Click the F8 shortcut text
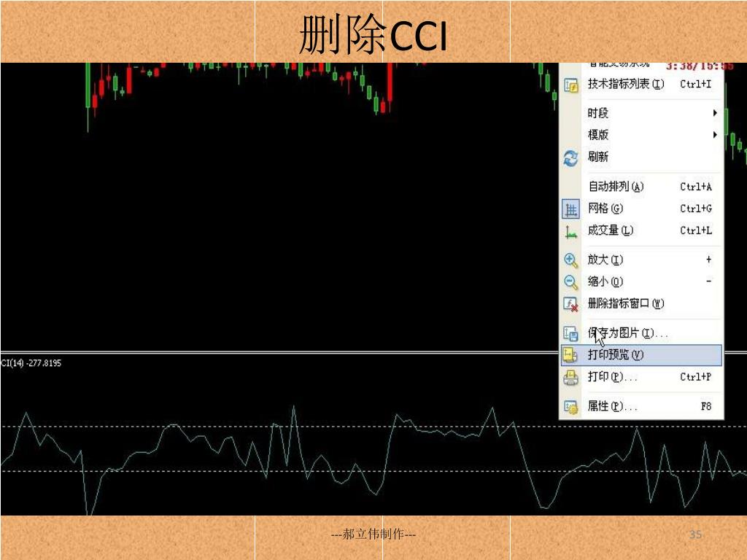The image size is (747, 560). tap(706, 406)
